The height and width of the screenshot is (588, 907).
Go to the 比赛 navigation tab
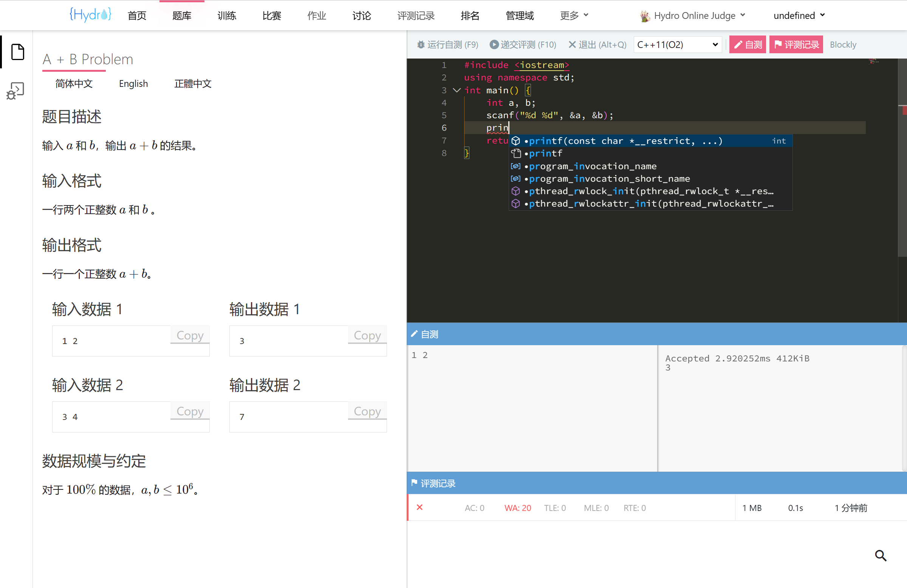click(x=272, y=15)
